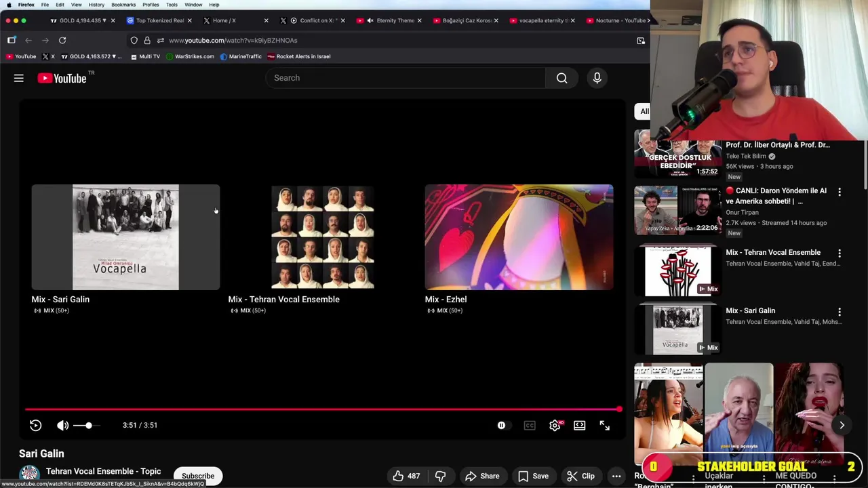Open sidebar Mix - Tehran Vocal Ensemble thumbnail
Viewport: 868px width, 488px height.
tap(677, 271)
